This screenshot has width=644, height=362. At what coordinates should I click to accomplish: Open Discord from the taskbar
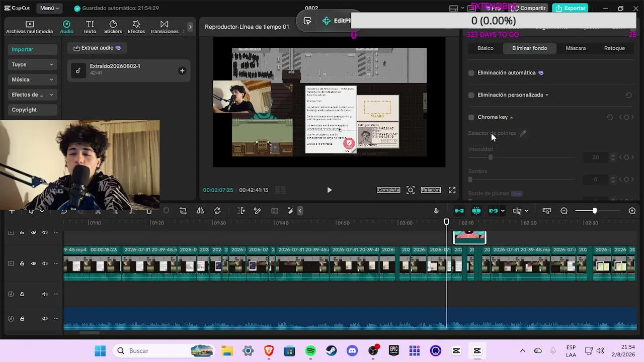tap(352, 351)
